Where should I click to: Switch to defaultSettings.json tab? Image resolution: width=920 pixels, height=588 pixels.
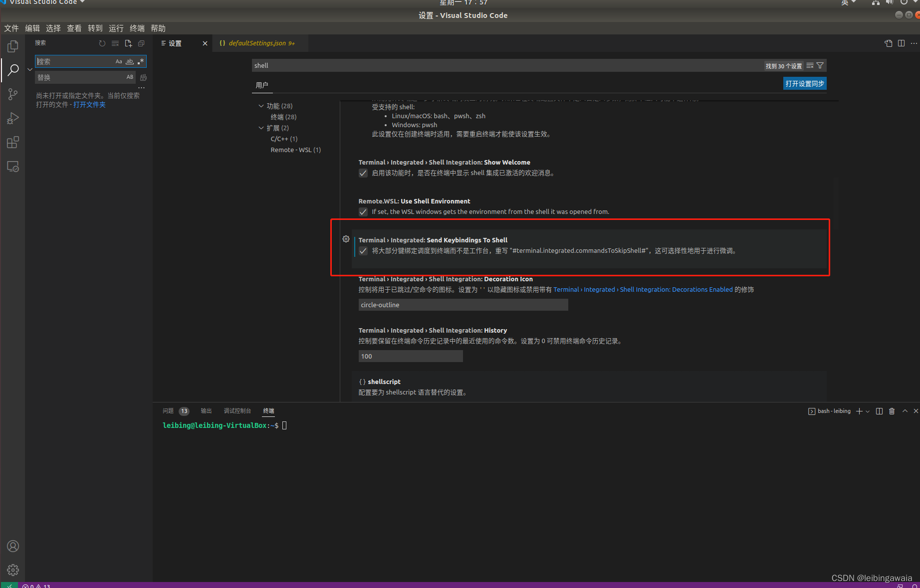coord(260,43)
